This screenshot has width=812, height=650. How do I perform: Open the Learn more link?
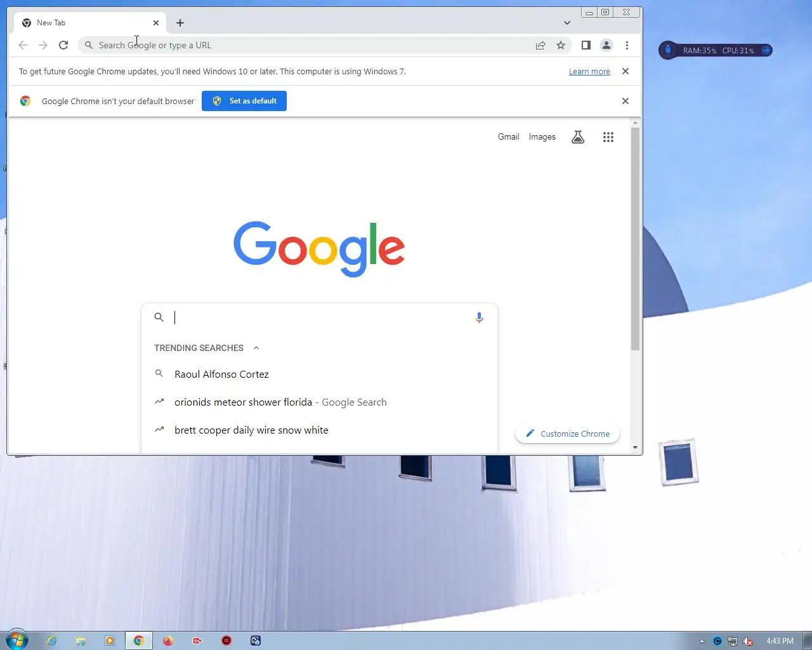589,72
